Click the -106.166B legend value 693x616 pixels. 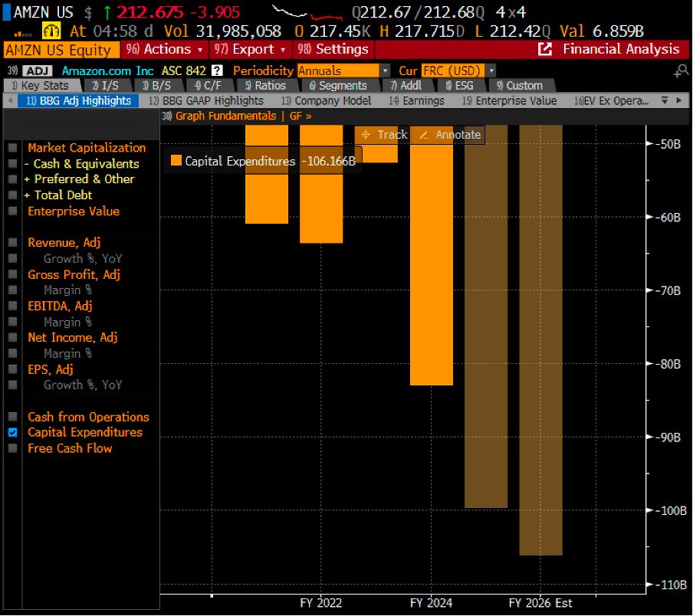click(329, 161)
